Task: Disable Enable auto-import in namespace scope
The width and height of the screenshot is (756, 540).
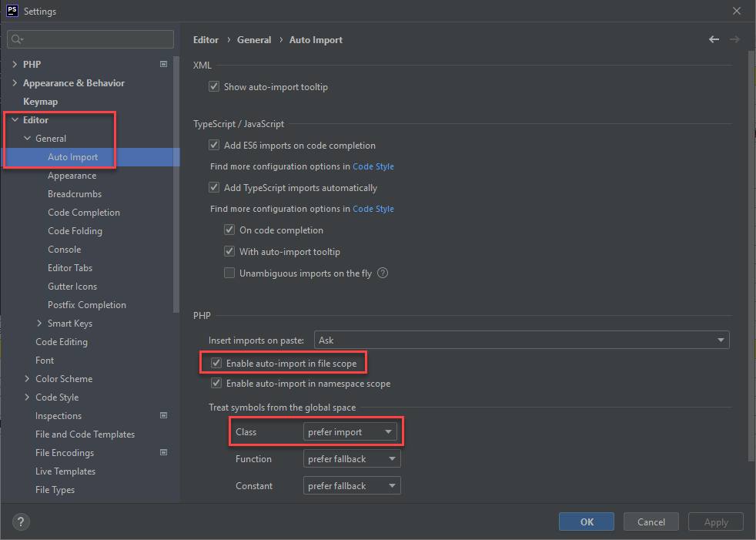Action: coord(216,383)
